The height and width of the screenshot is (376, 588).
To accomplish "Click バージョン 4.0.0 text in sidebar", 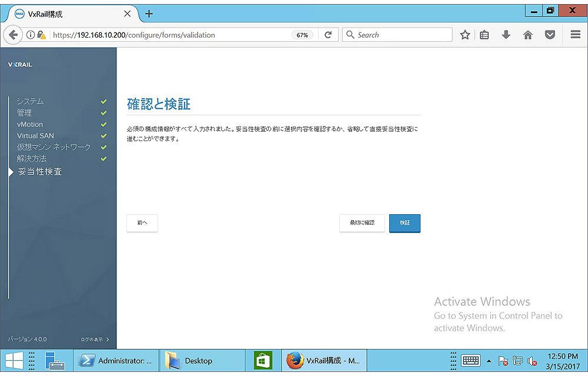I will point(28,340).
